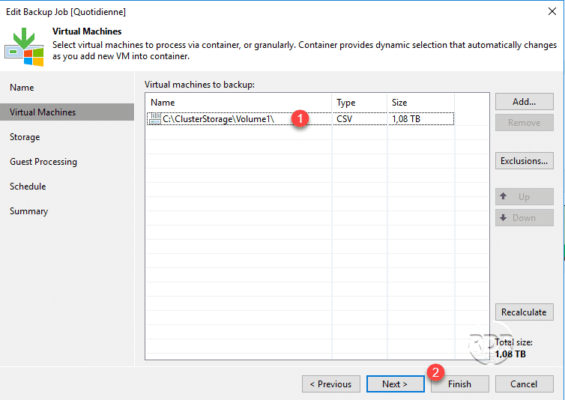
Task: Click the CSV volume icon in list
Action: point(155,119)
